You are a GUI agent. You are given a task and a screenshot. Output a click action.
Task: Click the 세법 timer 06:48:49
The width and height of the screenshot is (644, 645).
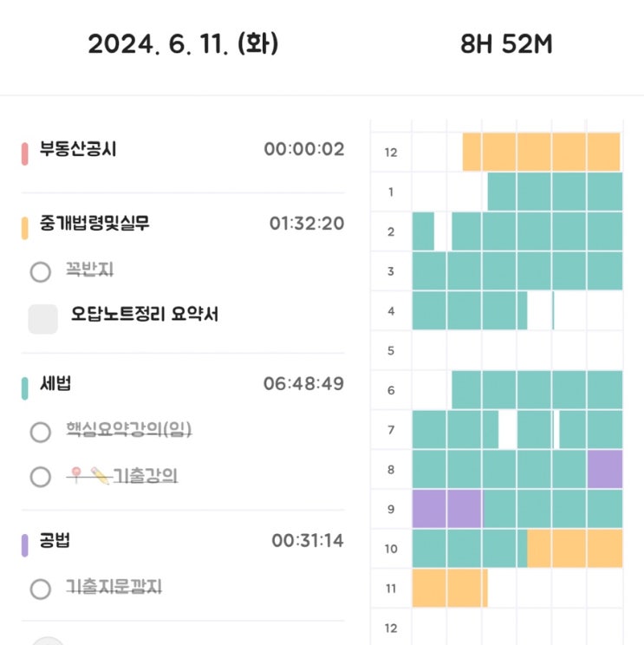click(x=303, y=383)
